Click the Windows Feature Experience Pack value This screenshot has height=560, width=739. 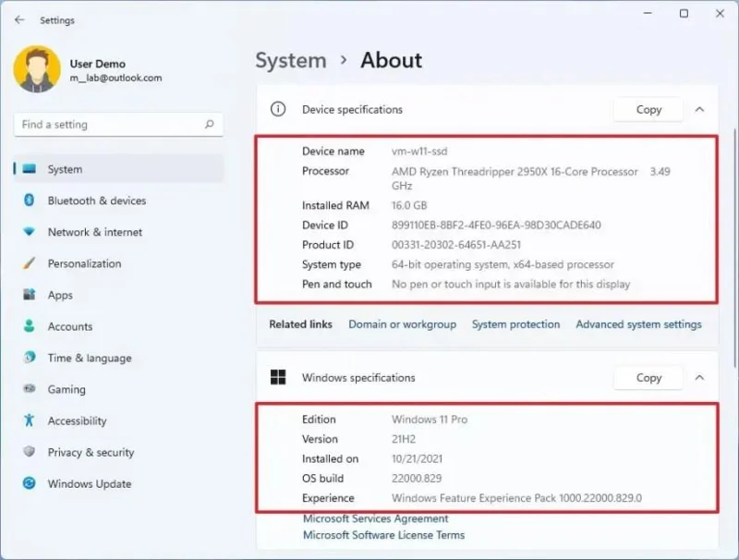(x=516, y=498)
